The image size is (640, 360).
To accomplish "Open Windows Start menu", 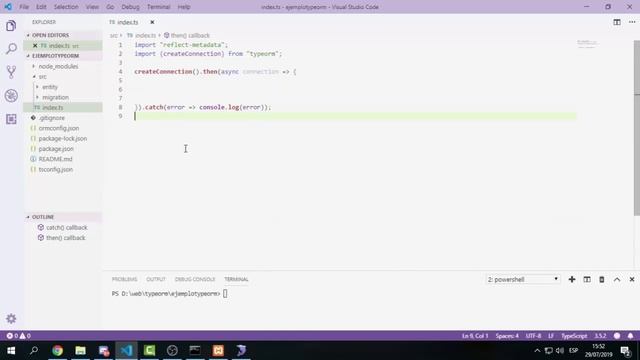I will coord(11,350).
